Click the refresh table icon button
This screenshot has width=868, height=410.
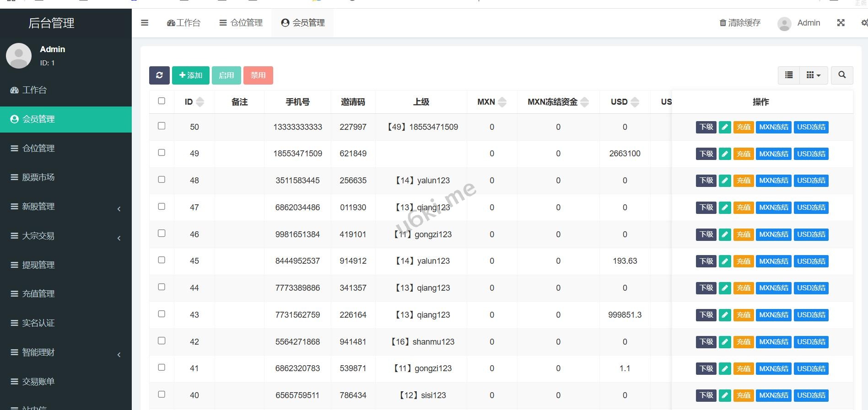(159, 75)
